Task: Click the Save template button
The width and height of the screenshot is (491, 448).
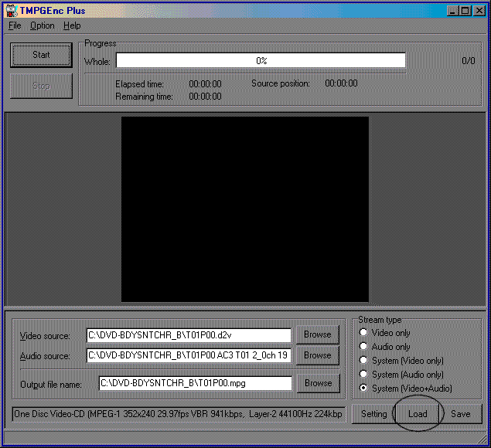Action: 461,414
